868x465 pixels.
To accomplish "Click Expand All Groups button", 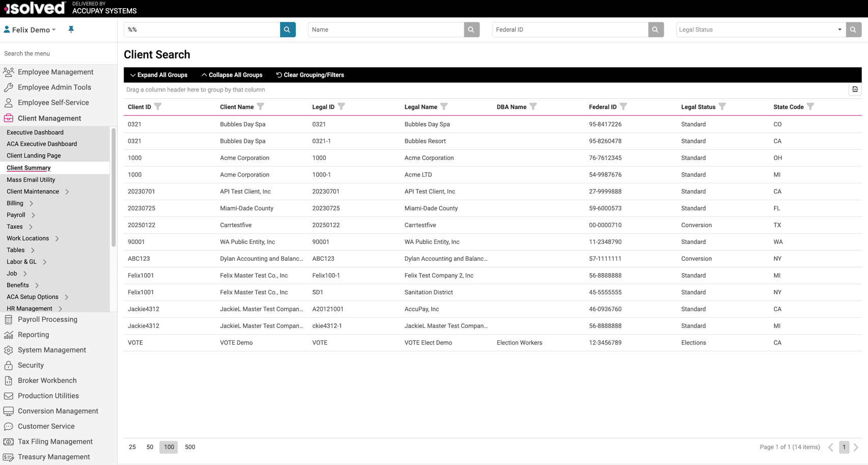I will coord(159,75).
